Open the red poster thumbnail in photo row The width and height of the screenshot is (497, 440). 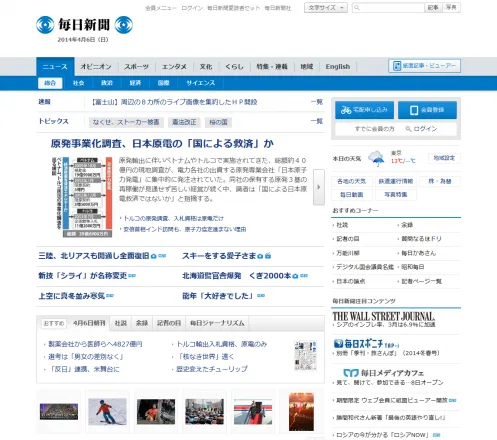coord(301,412)
